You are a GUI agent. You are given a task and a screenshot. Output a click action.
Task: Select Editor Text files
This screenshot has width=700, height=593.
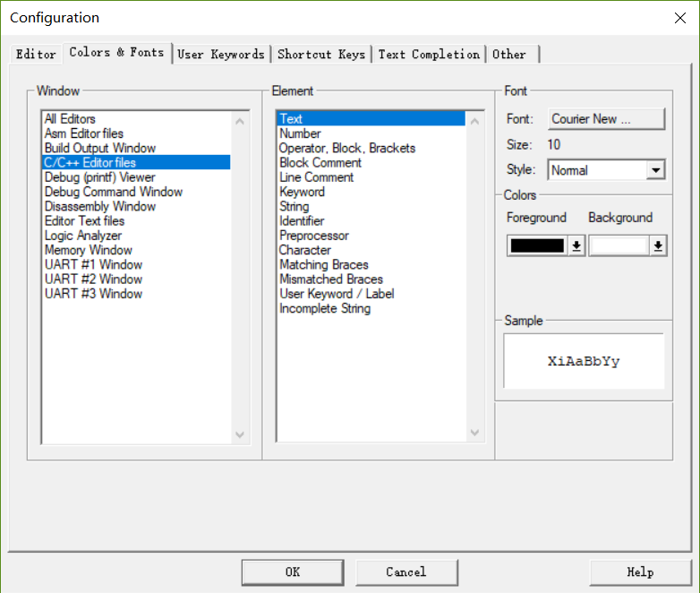(136, 221)
